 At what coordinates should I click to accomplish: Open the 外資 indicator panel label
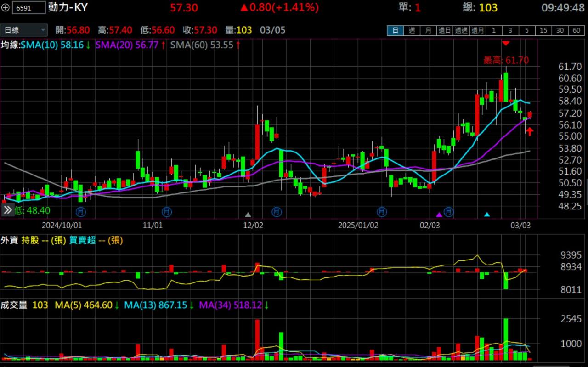(x=10, y=240)
